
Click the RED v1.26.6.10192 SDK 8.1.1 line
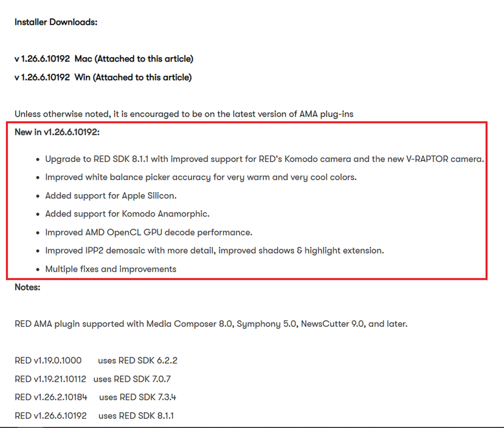click(x=95, y=416)
